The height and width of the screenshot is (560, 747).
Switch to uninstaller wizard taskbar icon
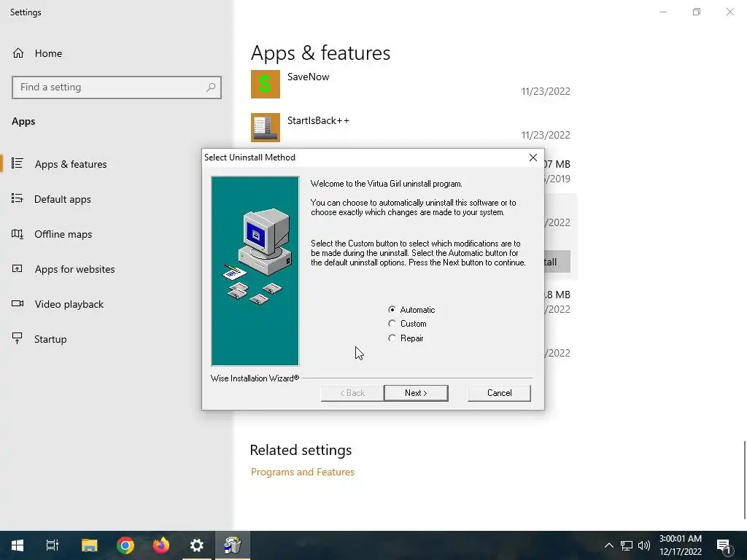click(233, 545)
